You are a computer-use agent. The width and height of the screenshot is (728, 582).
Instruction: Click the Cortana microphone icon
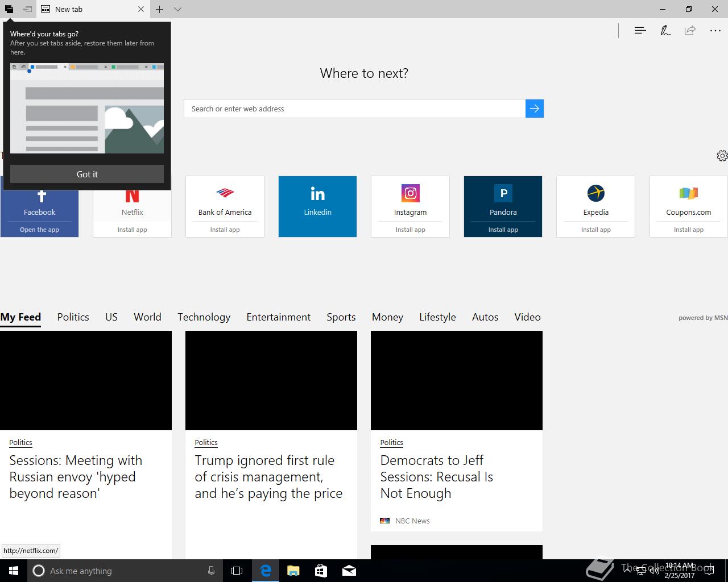coord(211,571)
